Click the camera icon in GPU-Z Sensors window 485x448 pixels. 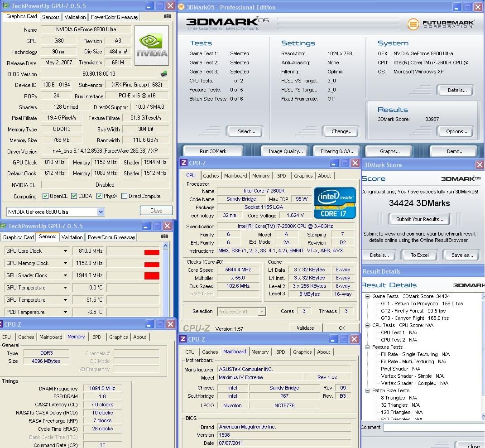click(164, 236)
